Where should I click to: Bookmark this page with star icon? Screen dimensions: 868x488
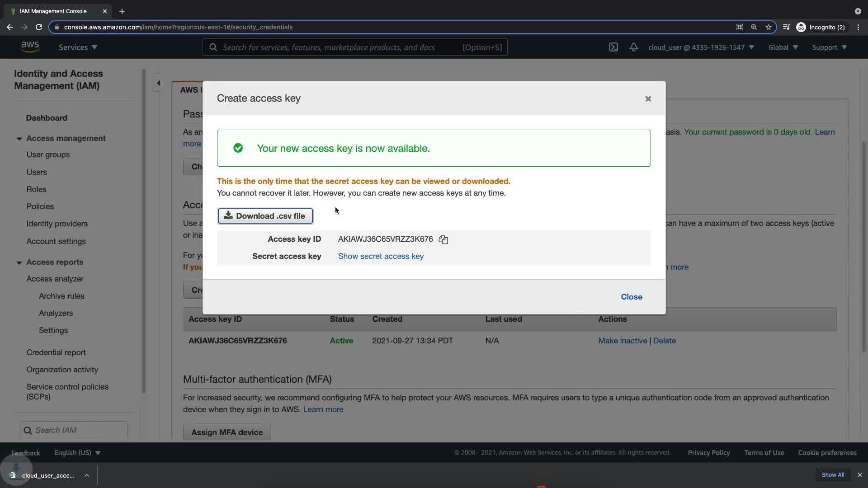(768, 27)
